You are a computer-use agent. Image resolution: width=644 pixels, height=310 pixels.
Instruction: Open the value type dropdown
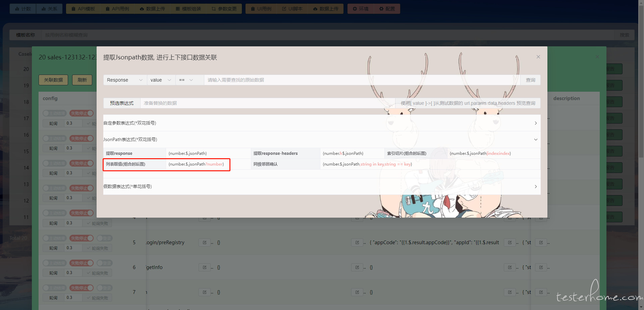coord(161,80)
